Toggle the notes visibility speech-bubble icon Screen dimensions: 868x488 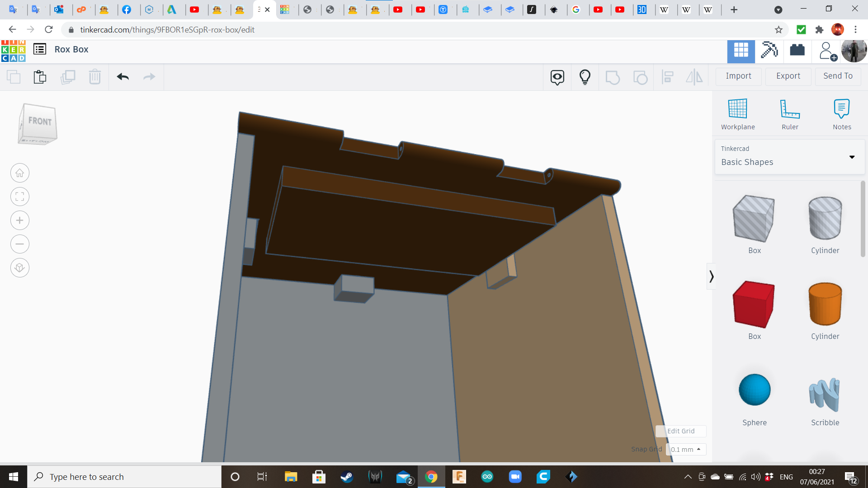tap(557, 77)
